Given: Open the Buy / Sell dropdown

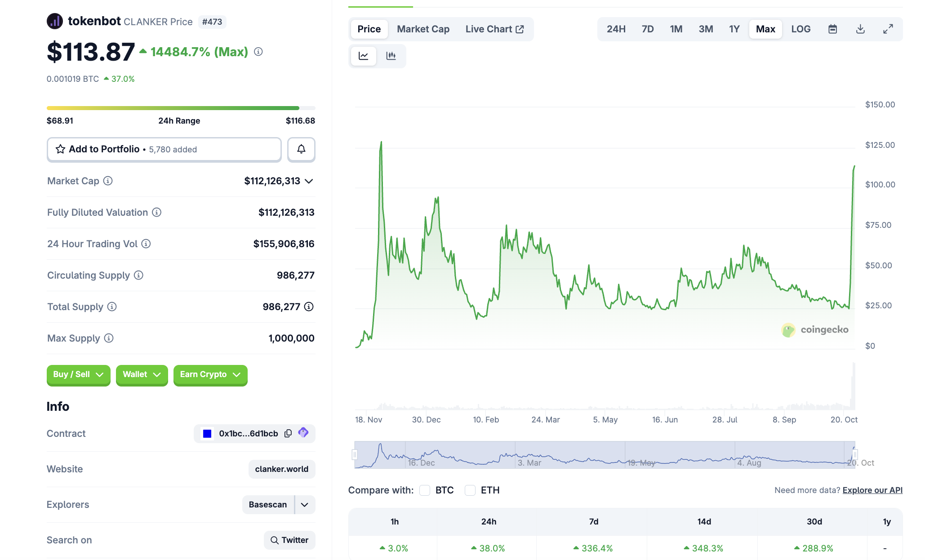Looking at the screenshot, I should 78,374.
